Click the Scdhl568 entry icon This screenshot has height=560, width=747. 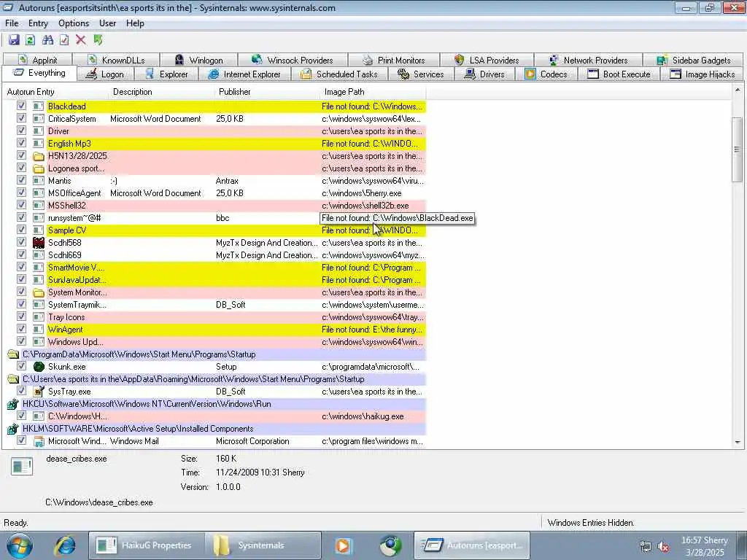pyautogui.click(x=39, y=243)
